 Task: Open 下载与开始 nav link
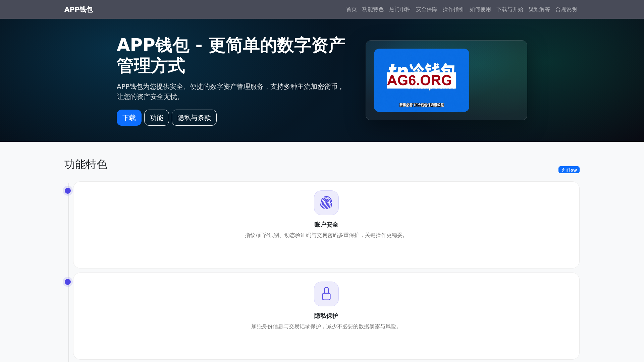tap(510, 9)
